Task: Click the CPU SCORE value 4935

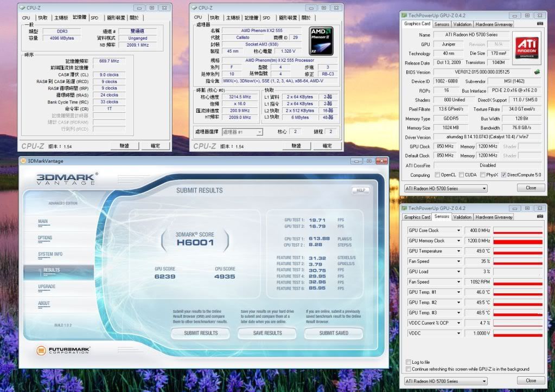Action: 225,277
